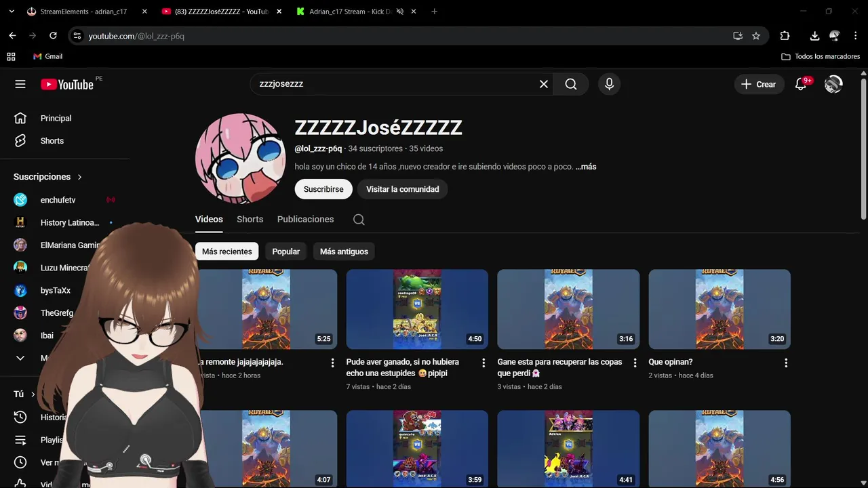Open a new browser tab
This screenshot has height=488, width=868.
pos(435,12)
